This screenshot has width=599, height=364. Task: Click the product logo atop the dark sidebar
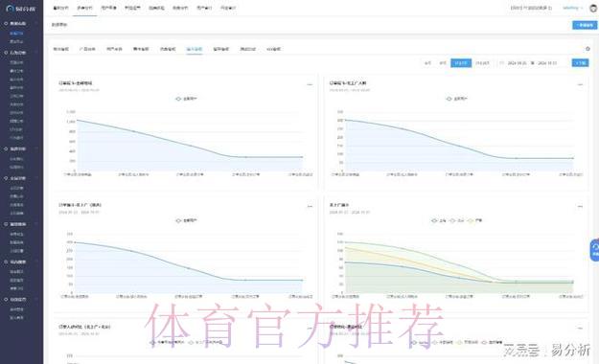(x=21, y=9)
